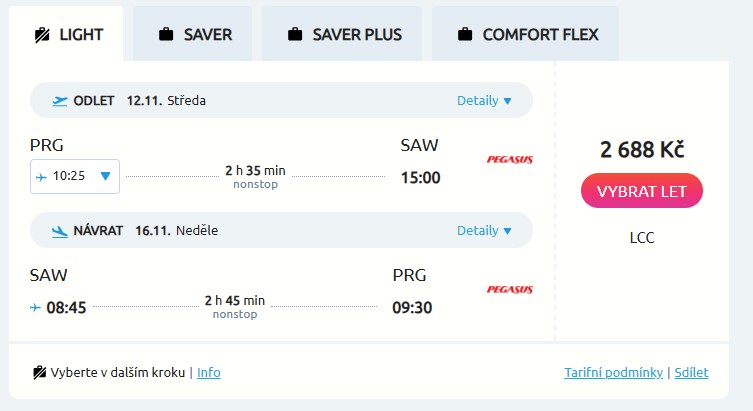Click the ODLET departing plane icon
The image size is (753, 411).
coord(60,100)
